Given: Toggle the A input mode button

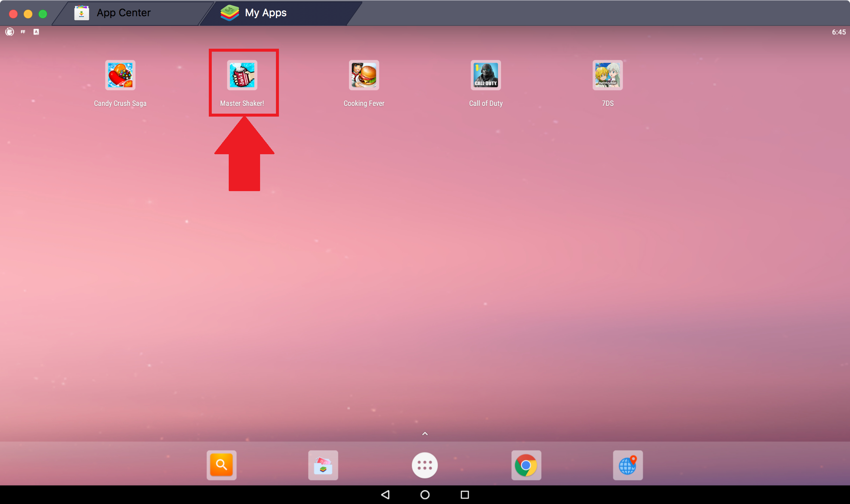Looking at the screenshot, I should click(x=37, y=31).
